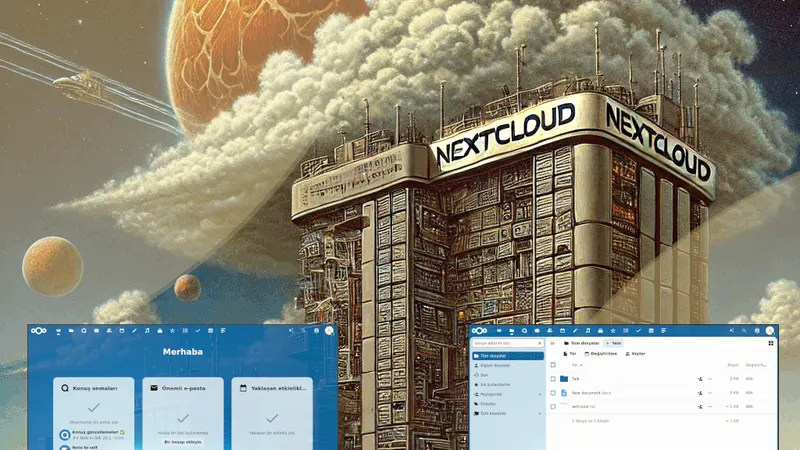This screenshot has height=450, width=800.
Task: Open Notes pencil icon in files window
Action: pyautogui.click(x=575, y=331)
